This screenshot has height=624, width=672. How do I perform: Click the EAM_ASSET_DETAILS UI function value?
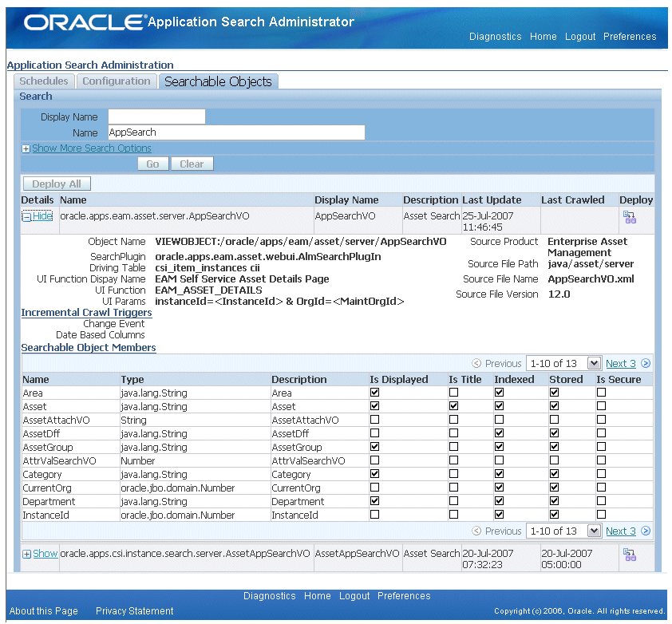(209, 290)
